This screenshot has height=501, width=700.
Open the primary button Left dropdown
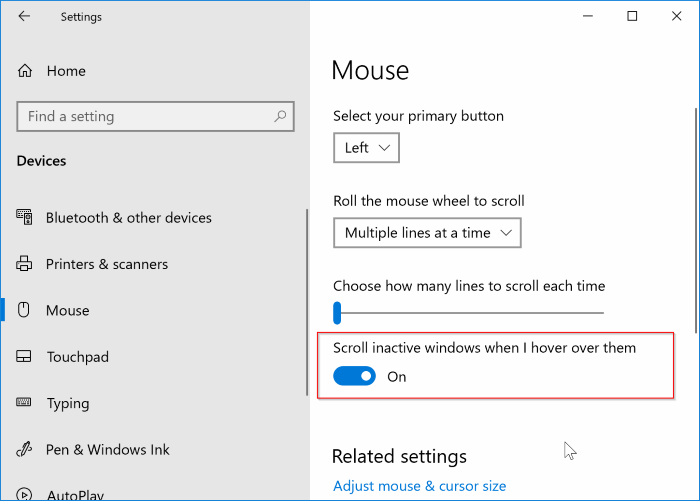366,148
